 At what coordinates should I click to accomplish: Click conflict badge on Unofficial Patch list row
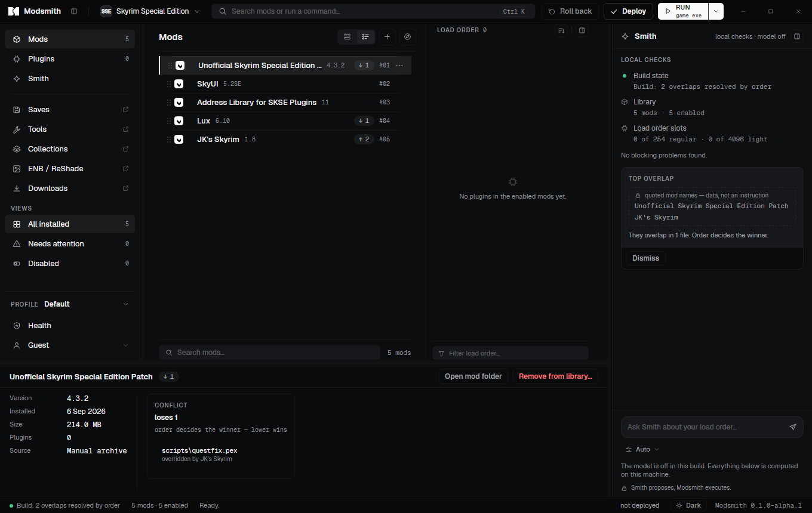(x=364, y=66)
